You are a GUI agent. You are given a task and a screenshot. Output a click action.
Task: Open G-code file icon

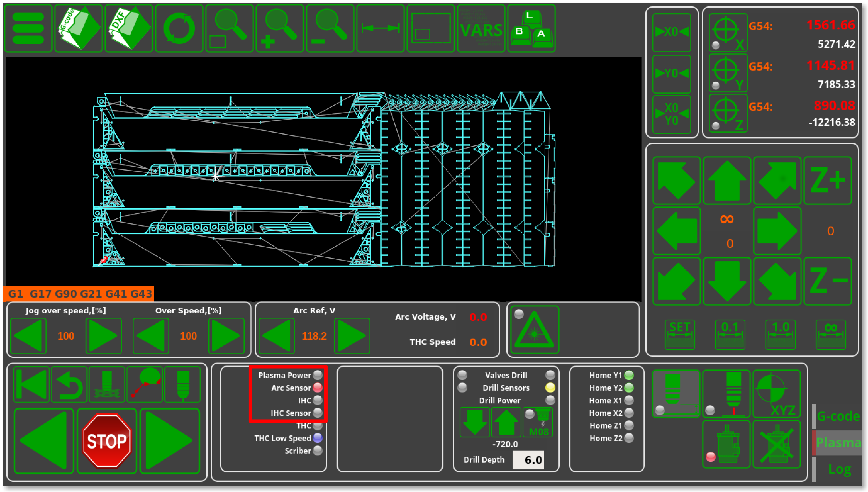[78, 29]
